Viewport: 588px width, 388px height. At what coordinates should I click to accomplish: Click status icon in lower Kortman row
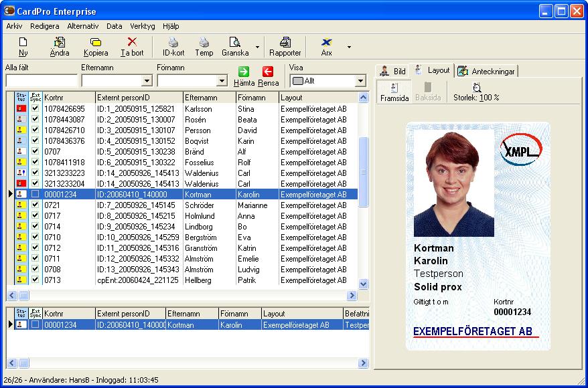tap(21, 324)
